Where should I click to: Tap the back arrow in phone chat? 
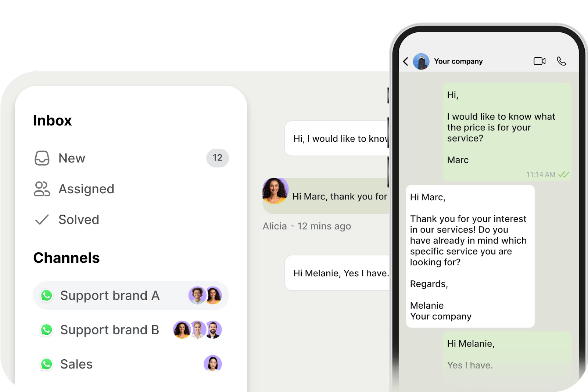pos(406,61)
